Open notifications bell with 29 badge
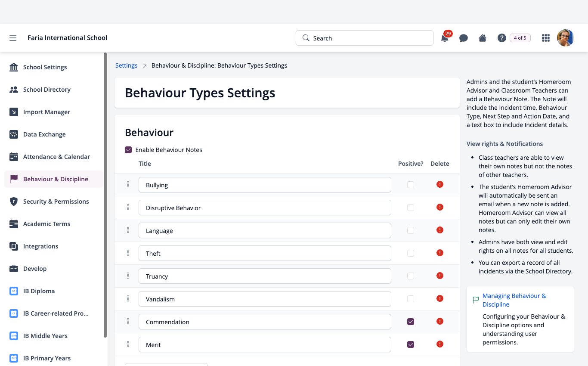Viewport: 588px width, 366px height. pyautogui.click(x=445, y=38)
